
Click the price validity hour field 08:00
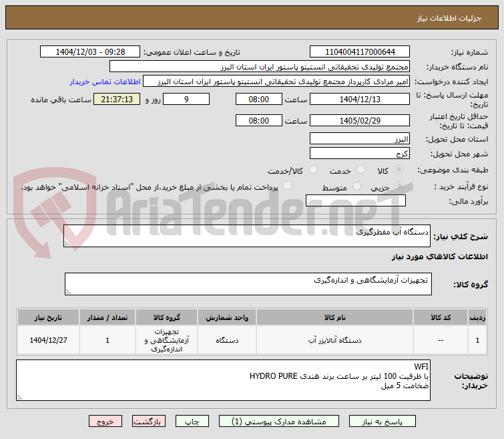click(x=259, y=121)
